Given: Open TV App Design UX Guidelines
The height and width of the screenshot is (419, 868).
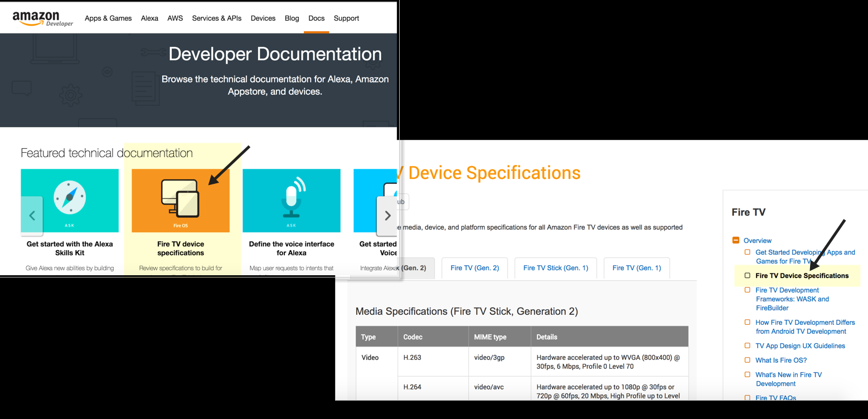Looking at the screenshot, I should coord(800,346).
